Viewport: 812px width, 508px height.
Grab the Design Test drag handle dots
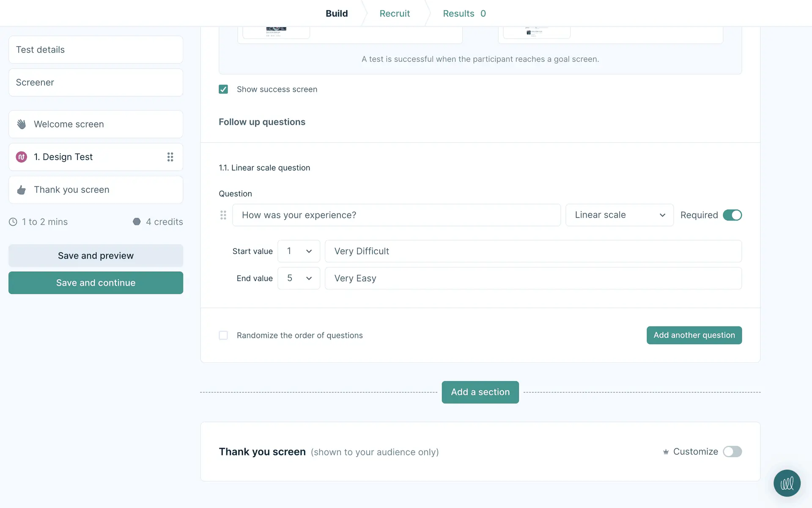[x=170, y=157]
